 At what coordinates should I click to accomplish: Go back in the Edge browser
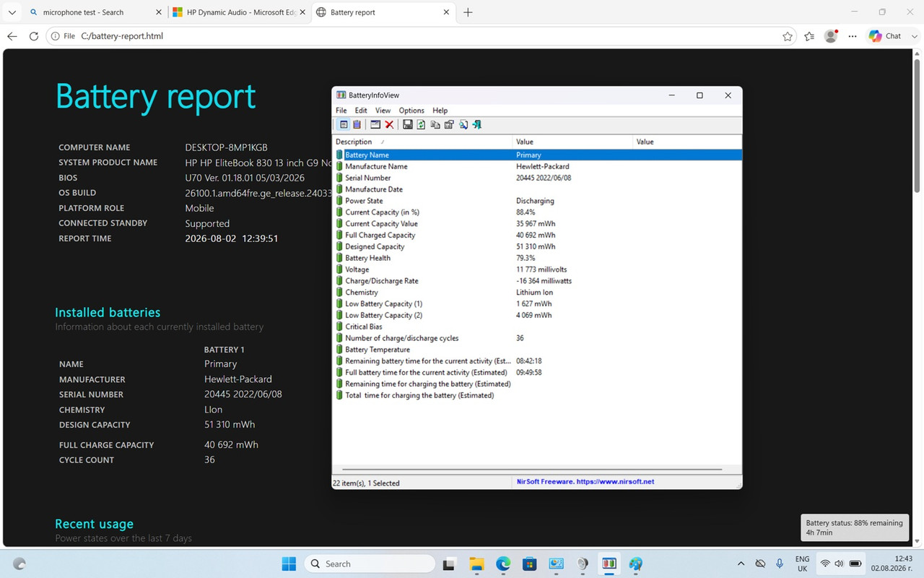(x=12, y=36)
